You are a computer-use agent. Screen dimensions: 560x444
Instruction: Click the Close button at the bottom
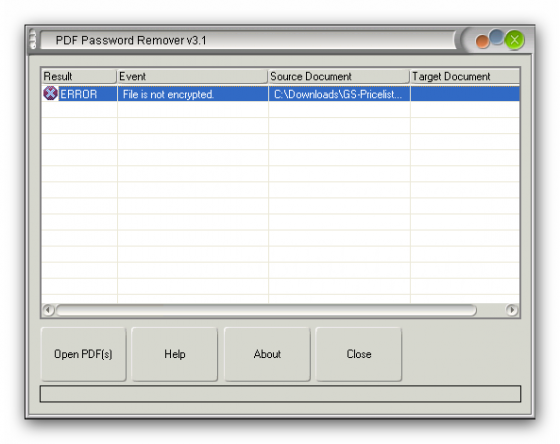[359, 354]
